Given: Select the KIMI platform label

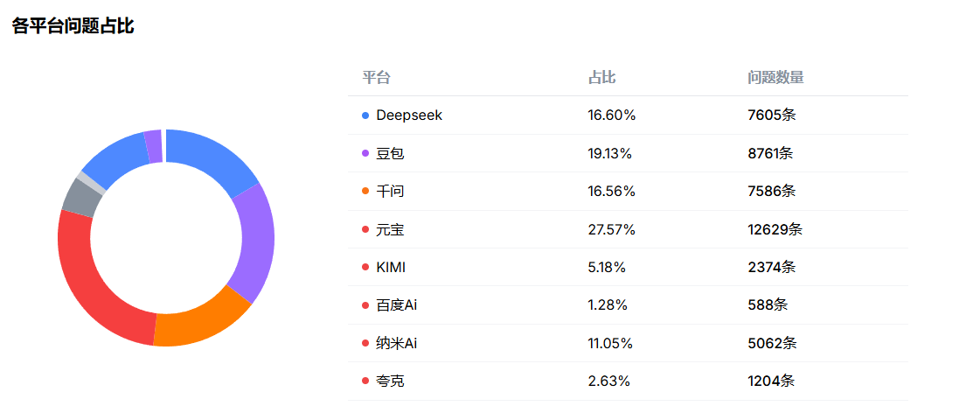Looking at the screenshot, I should tap(391, 268).
